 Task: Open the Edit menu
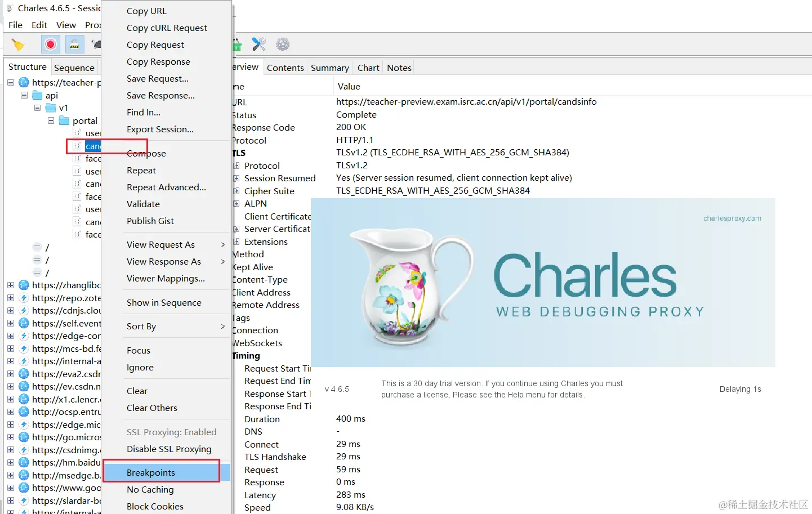click(39, 25)
